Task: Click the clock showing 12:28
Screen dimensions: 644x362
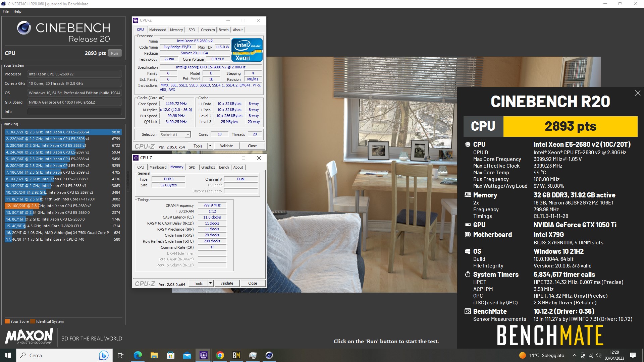Action: (614, 352)
